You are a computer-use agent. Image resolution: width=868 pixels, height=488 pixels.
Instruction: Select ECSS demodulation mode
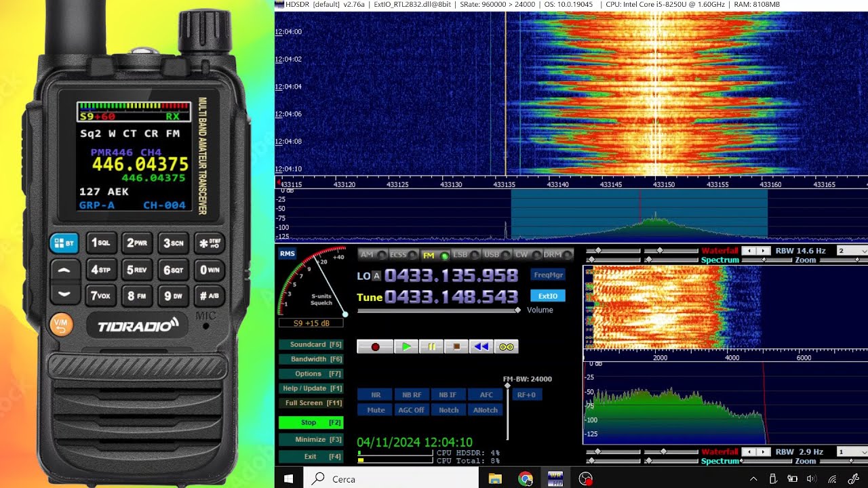(403, 255)
